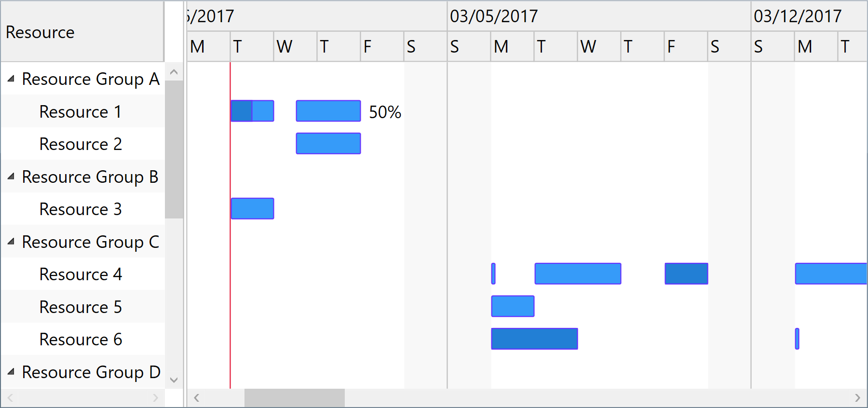Select the task bar labeled 50%

328,111
